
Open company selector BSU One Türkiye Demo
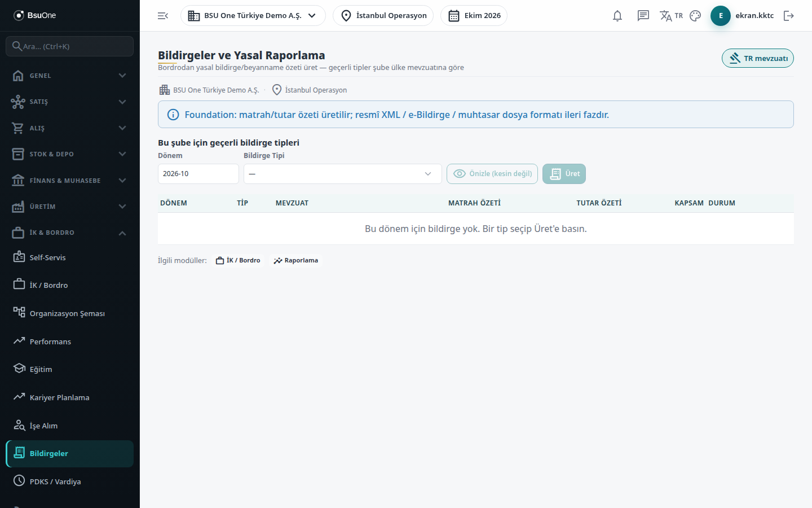[253, 16]
